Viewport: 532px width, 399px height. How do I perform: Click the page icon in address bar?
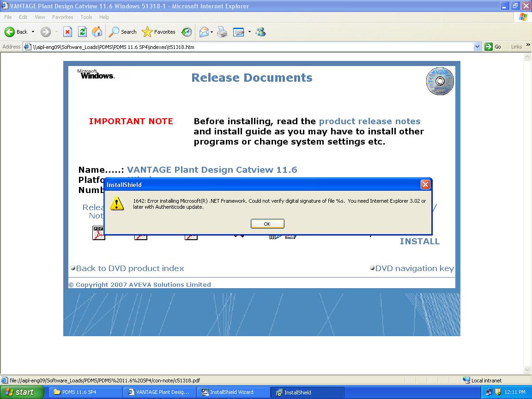coord(28,47)
